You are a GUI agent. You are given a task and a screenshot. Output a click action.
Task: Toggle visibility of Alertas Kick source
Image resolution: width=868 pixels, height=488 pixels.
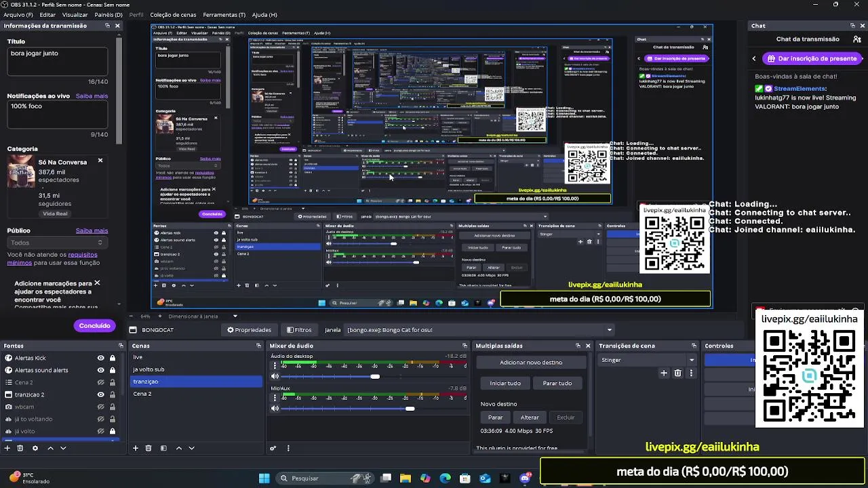100,358
